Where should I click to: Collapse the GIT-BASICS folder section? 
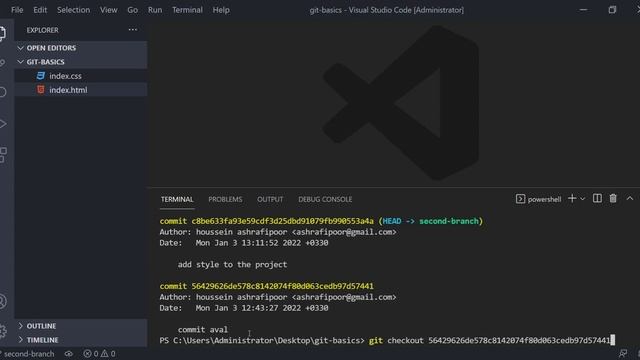tap(81, 62)
